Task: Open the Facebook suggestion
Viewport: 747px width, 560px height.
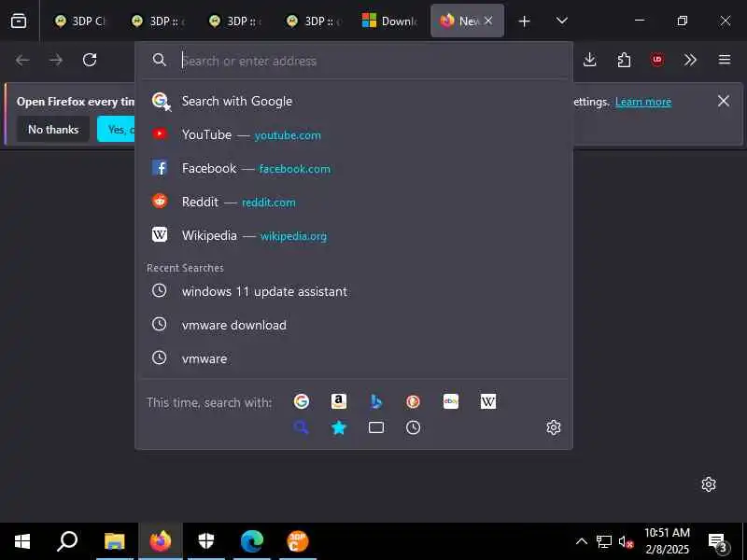Action: 354,168
